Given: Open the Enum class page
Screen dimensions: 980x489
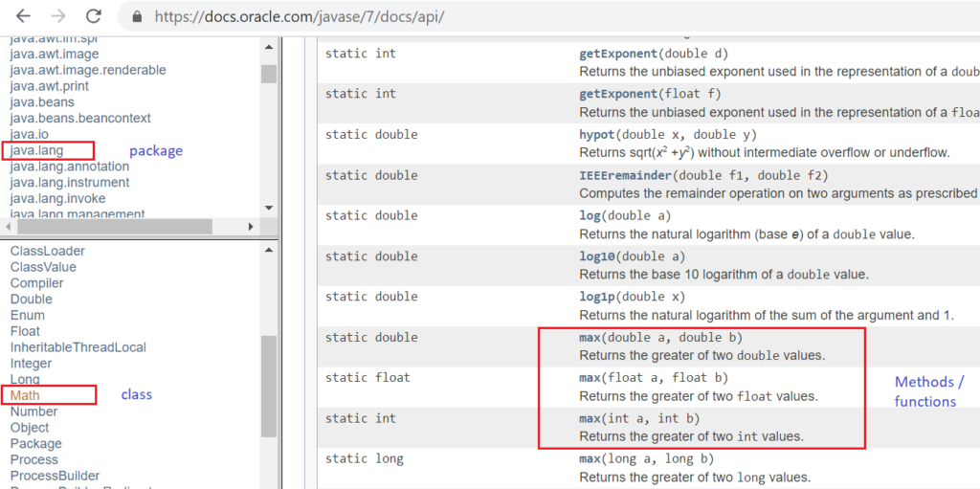Looking at the screenshot, I should coord(28,315).
